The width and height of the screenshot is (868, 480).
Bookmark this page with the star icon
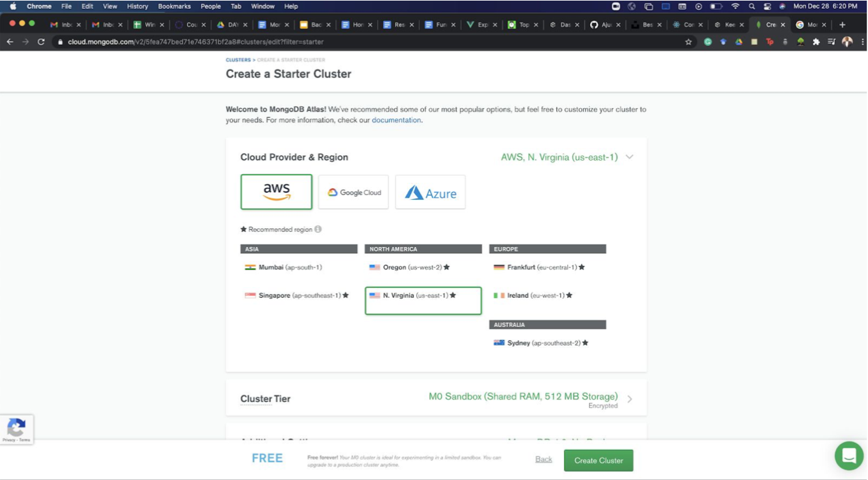point(688,42)
